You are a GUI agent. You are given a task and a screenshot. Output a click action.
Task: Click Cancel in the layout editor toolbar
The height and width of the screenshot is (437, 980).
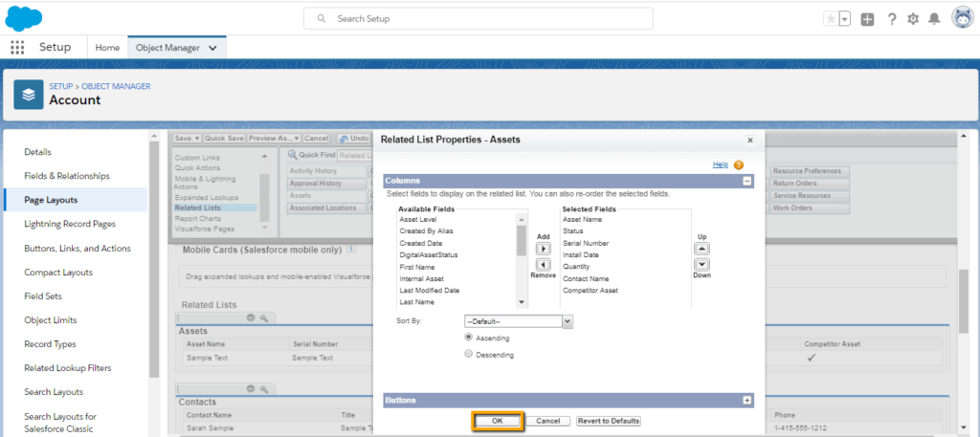click(316, 138)
